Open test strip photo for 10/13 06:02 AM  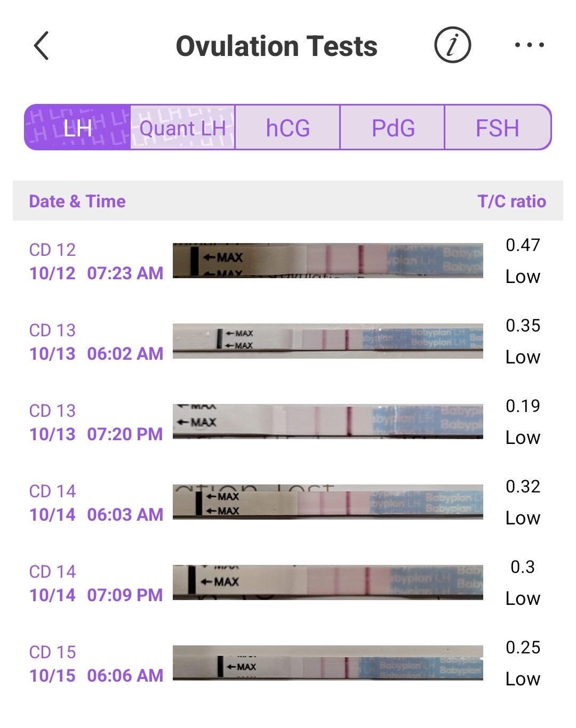(x=327, y=341)
